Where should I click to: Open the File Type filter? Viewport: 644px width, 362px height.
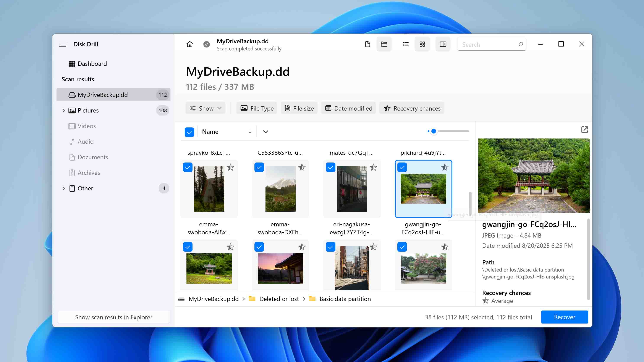[x=257, y=108]
